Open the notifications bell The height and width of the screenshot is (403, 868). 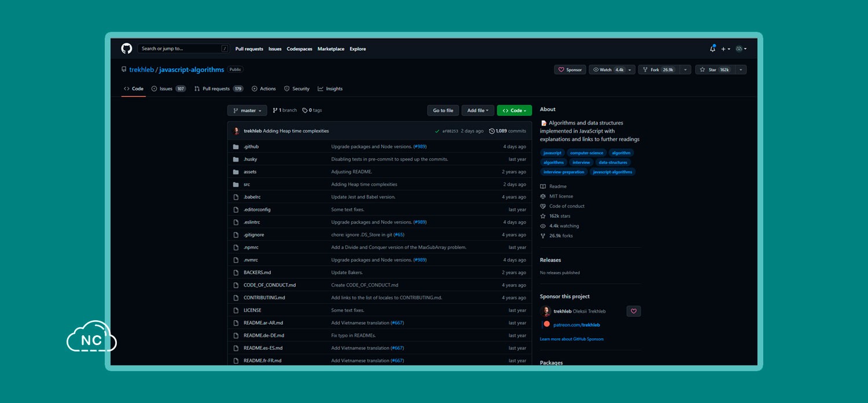[712, 49]
